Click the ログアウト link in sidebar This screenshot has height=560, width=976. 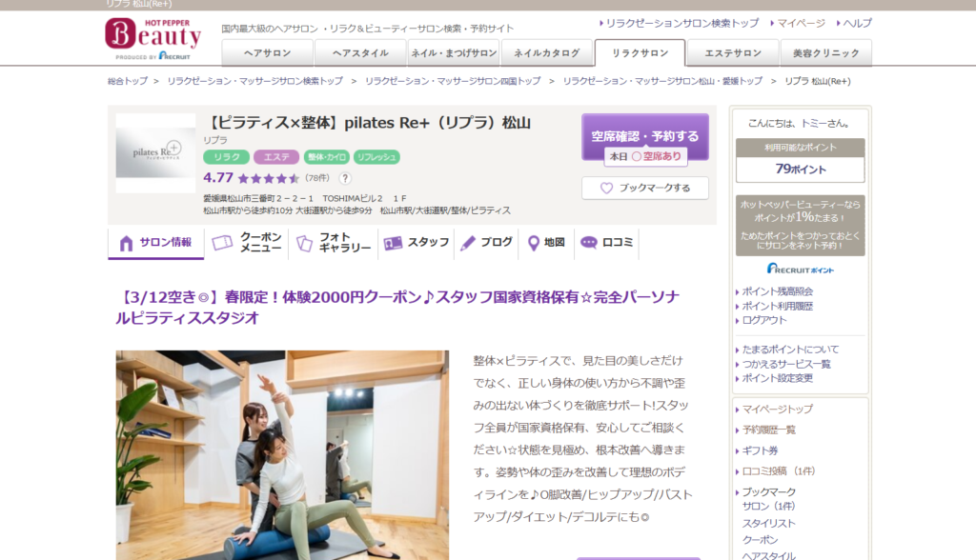tap(764, 320)
